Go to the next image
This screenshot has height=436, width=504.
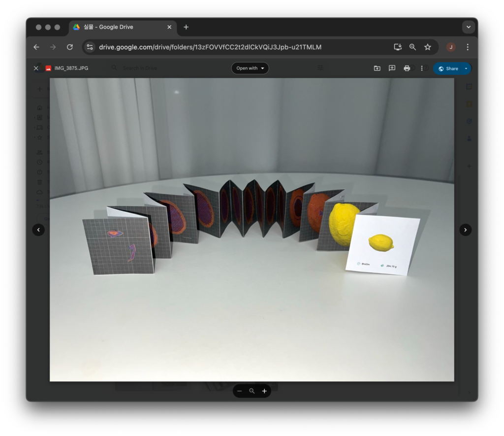465,230
